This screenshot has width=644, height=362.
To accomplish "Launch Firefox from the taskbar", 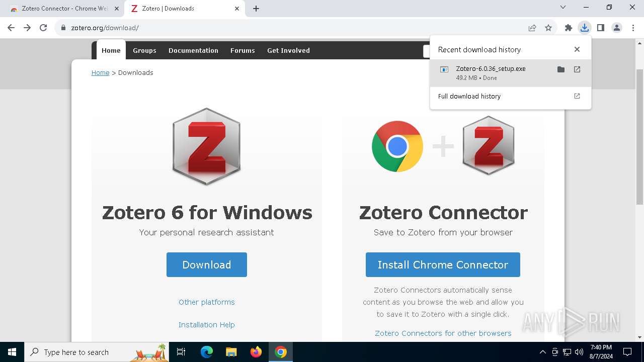I will coord(256,352).
